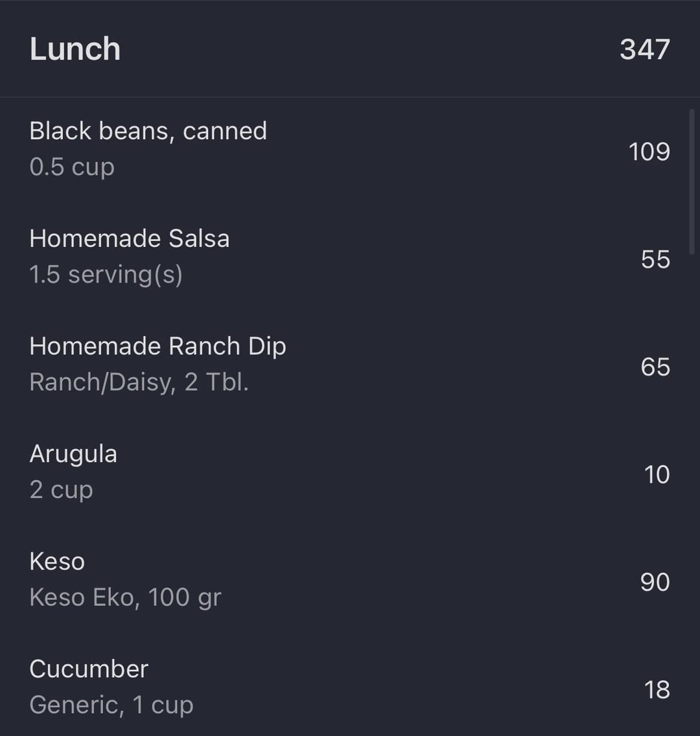Select Keso Eko, 100 gr serving
Image resolution: width=700 pixels, height=736 pixels.
tap(125, 597)
